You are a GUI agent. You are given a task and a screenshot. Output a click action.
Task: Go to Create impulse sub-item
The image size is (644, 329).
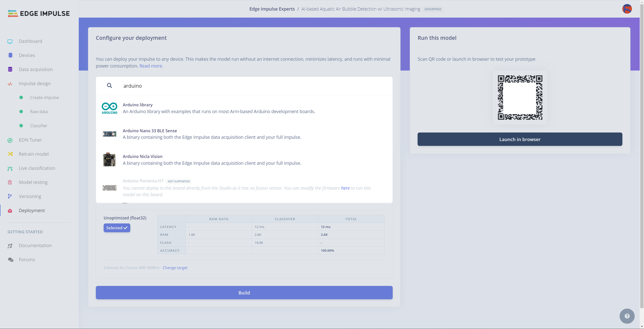[45, 98]
